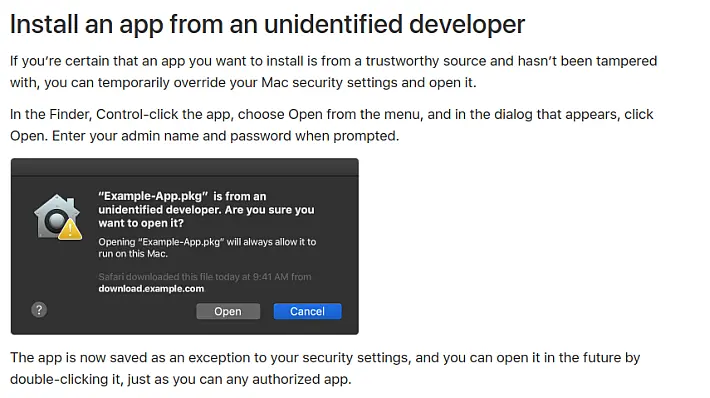Click the blue Cancel button
The height and width of the screenshot is (398, 710).
[307, 311]
